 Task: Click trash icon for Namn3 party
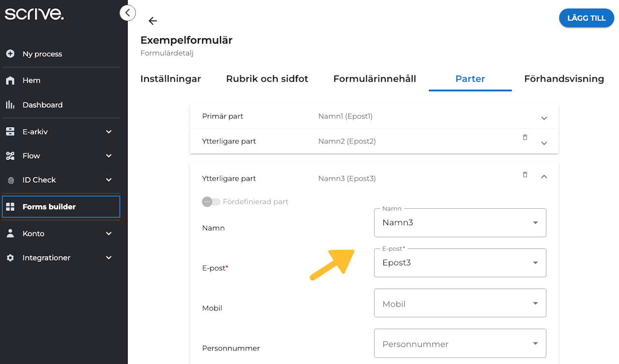point(525,175)
